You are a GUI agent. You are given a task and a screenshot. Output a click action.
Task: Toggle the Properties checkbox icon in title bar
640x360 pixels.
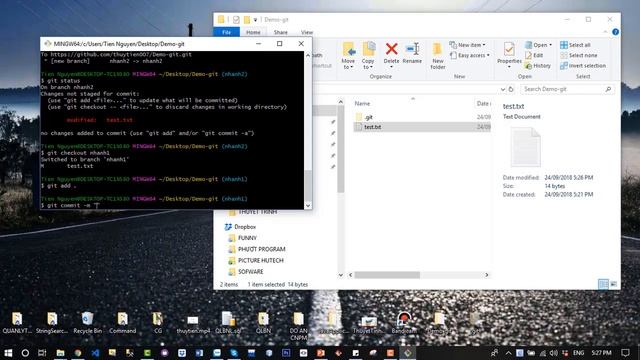pyautogui.click(x=236, y=20)
